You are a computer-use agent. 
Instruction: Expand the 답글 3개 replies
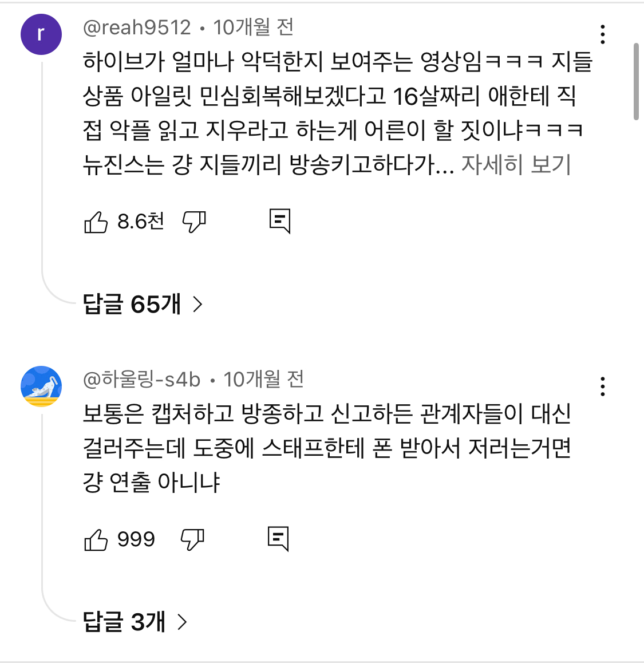tap(135, 622)
